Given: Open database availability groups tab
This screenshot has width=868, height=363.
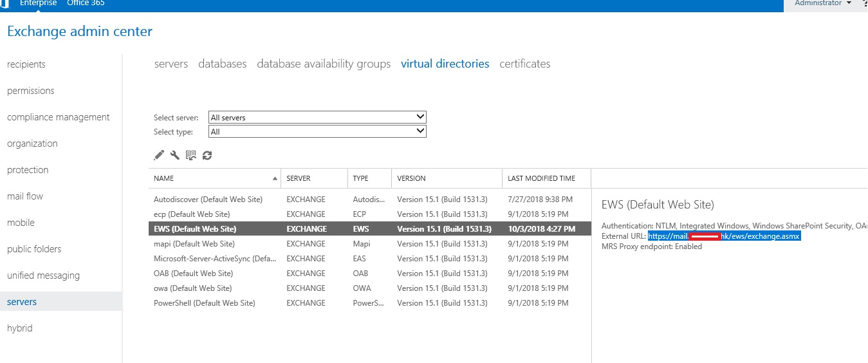Looking at the screenshot, I should [324, 64].
